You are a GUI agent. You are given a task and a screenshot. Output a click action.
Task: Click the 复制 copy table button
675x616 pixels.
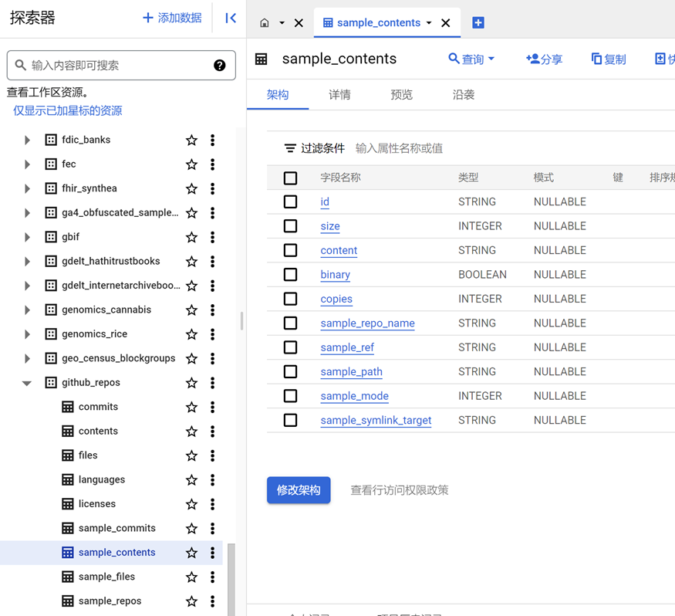609,59
